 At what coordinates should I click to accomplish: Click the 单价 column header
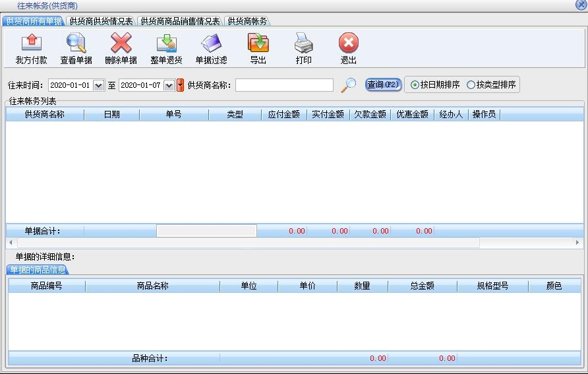[307, 286]
